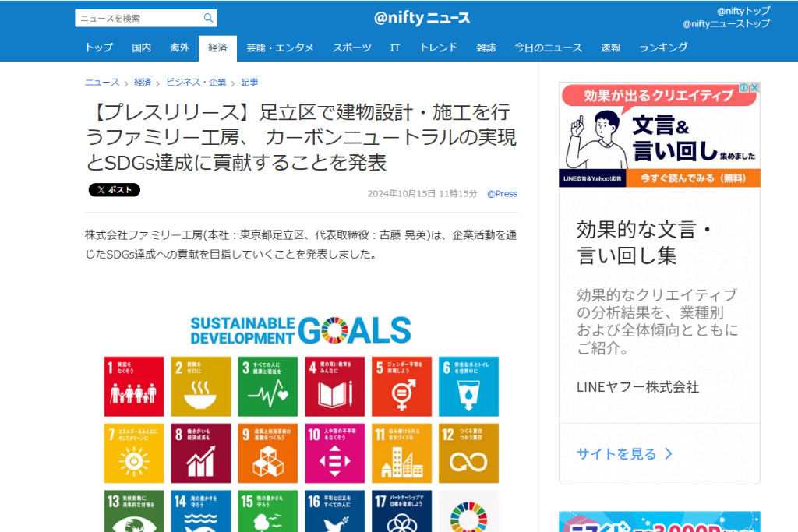Click SDG goal 12 responsible consumption icon
Viewport: 798px width, 532px height.
pyautogui.click(x=468, y=453)
